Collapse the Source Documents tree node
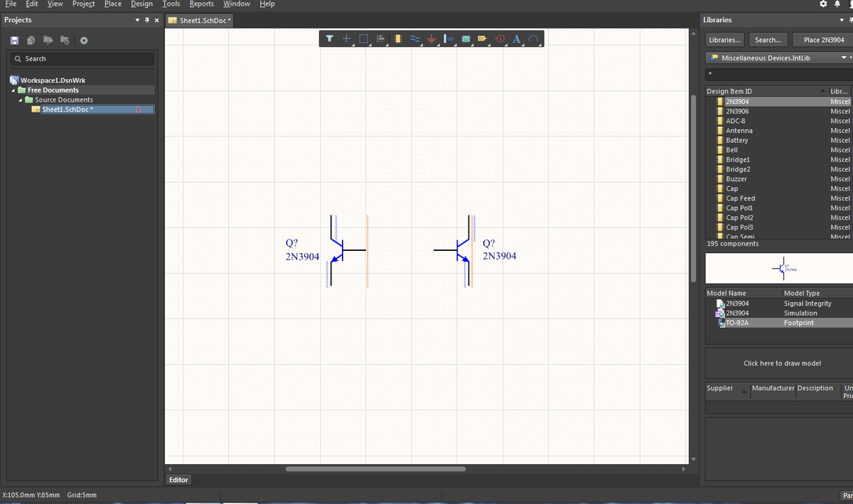This screenshot has height=504, width=853. coord(21,100)
